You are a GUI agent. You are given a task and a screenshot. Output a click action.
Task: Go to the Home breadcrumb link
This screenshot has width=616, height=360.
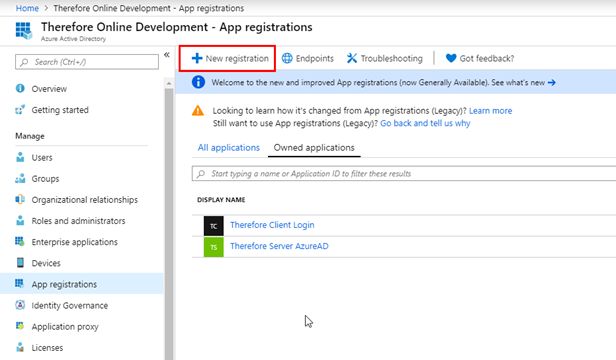[27, 8]
